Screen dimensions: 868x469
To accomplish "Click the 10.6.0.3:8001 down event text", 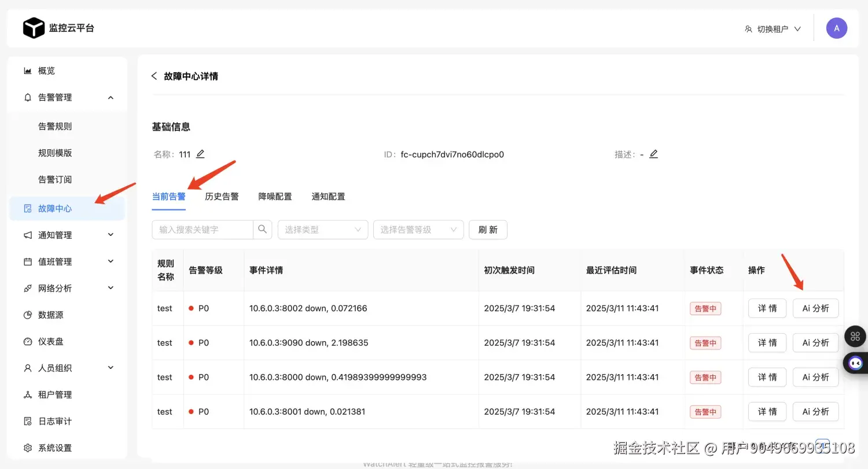I will pyautogui.click(x=307, y=412).
